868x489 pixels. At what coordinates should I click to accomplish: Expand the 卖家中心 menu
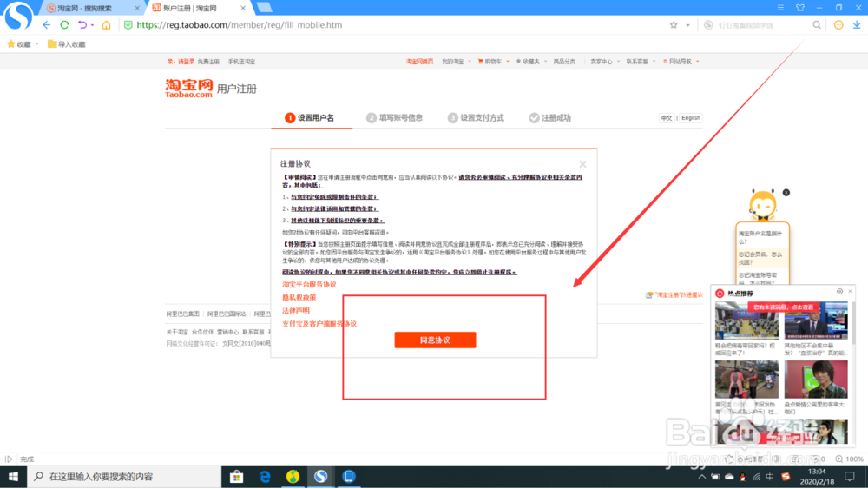pyautogui.click(x=604, y=62)
